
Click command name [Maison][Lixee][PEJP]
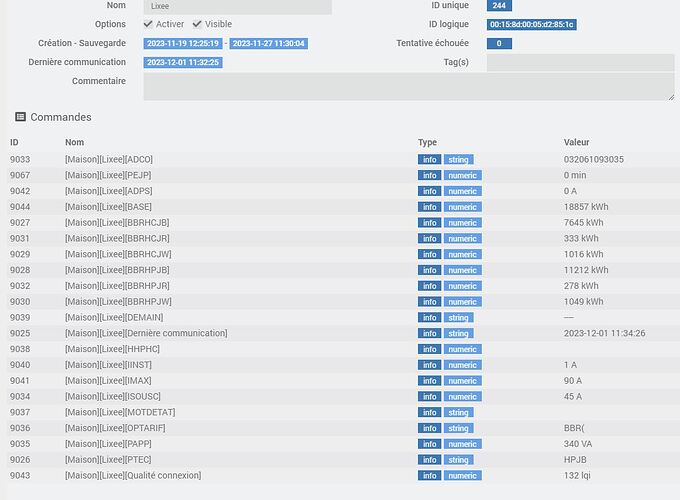tap(108, 175)
